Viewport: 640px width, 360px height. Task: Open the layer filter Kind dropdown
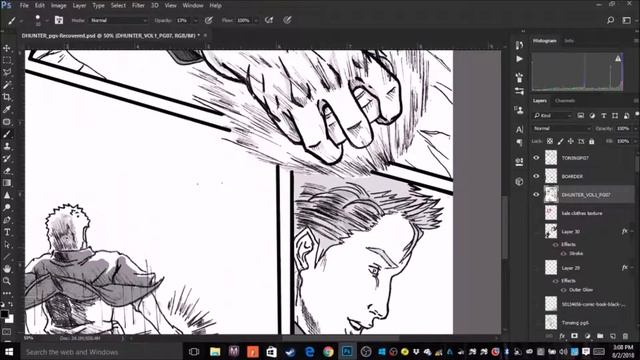(552, 116)
